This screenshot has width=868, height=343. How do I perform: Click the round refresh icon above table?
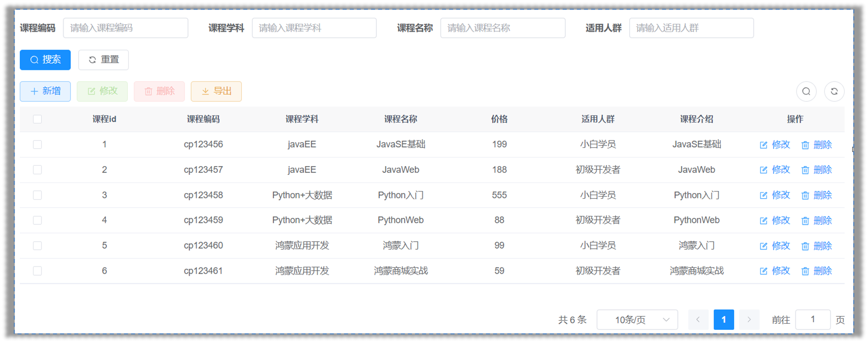pyautogui.click(x=834, y=92)
